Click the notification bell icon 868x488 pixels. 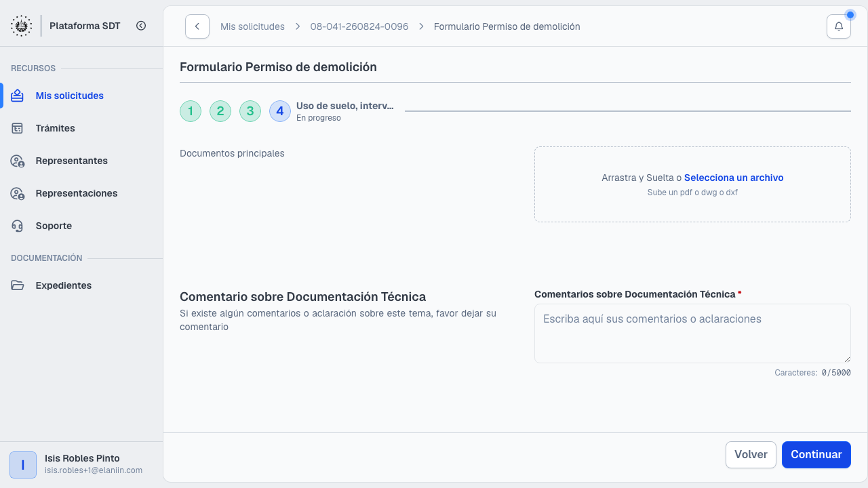click(x=838, y=26)
